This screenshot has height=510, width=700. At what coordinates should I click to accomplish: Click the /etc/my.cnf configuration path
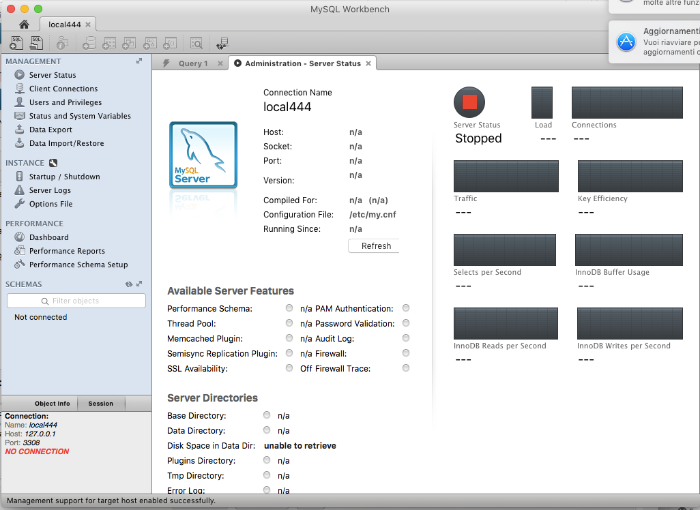373,214
